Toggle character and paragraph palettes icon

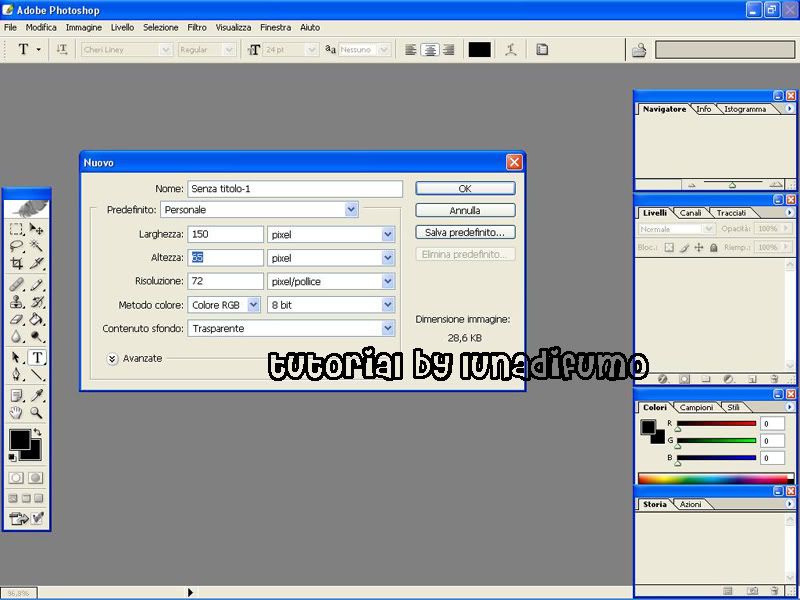click(x=542, y=49)
